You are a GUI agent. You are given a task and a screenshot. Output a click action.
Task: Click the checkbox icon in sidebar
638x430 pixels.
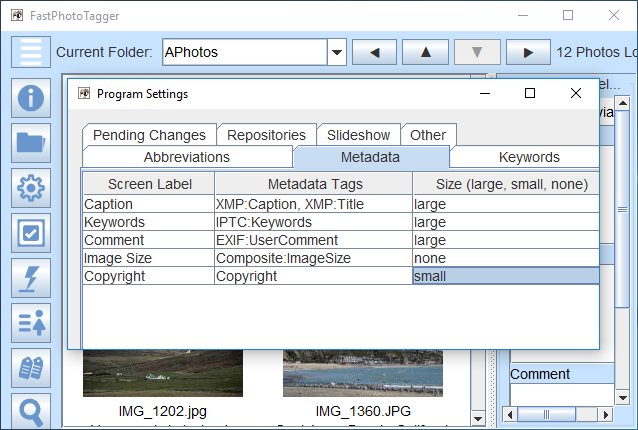point(31,233)
